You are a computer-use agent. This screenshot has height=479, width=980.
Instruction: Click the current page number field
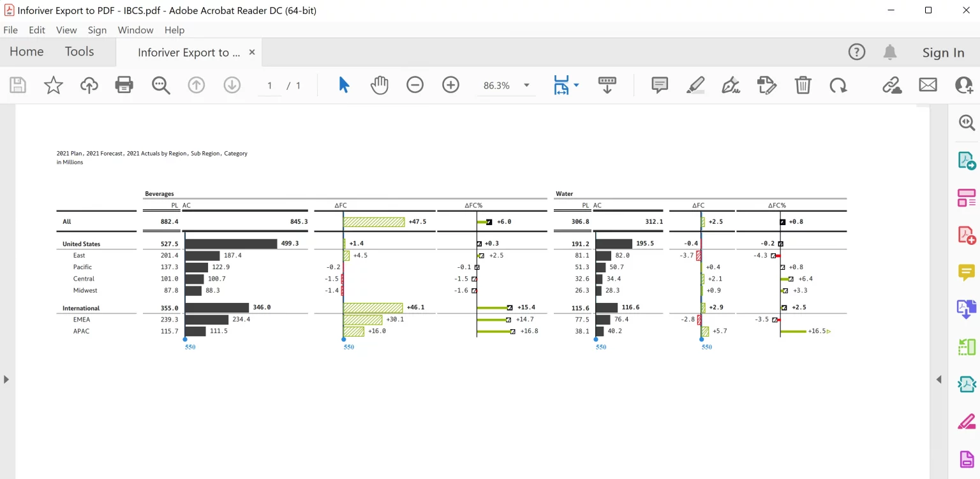pos(270,85)
